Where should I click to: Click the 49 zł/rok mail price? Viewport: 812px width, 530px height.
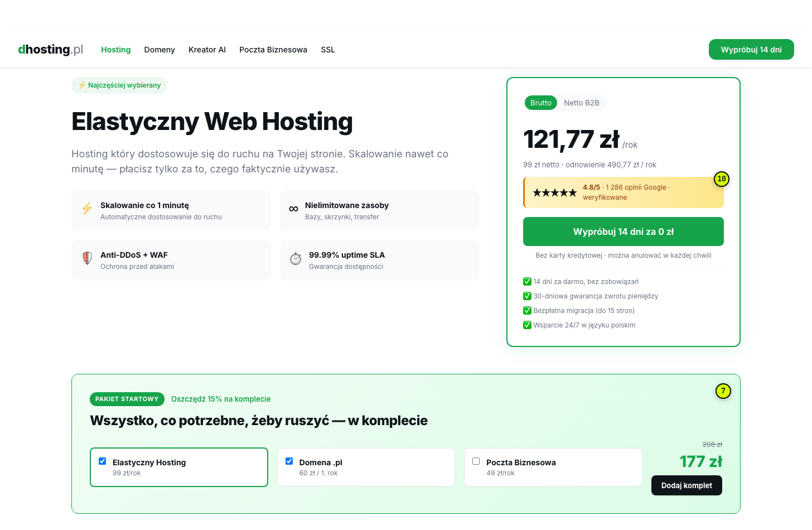click(500, 473)
